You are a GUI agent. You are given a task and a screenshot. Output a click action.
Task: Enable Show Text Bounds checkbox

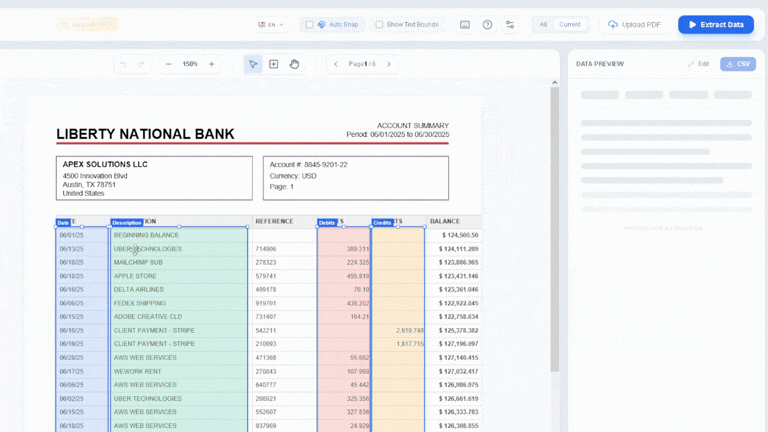(379, 25)
